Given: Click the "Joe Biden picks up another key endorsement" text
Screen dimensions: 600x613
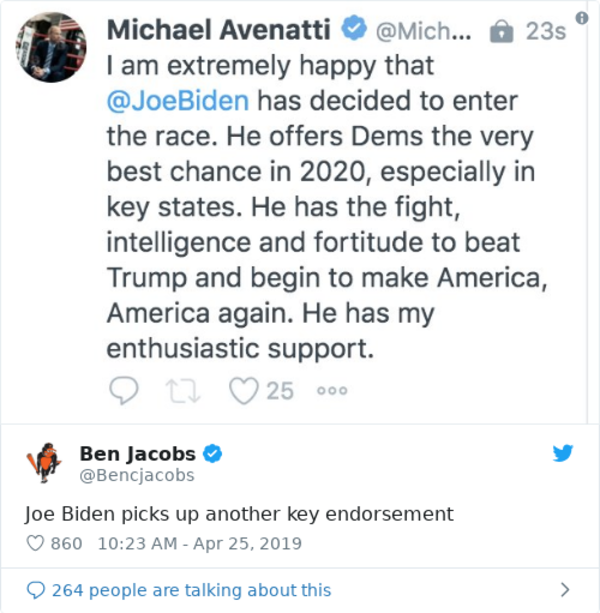Looking at the screenshot, I should pyautogui.click(x=239, y=514).
